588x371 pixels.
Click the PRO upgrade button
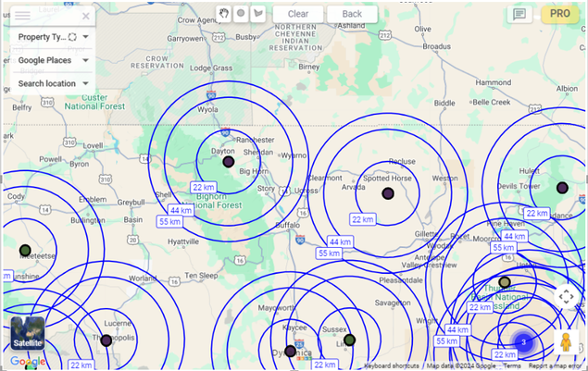(x=560, y=14)
